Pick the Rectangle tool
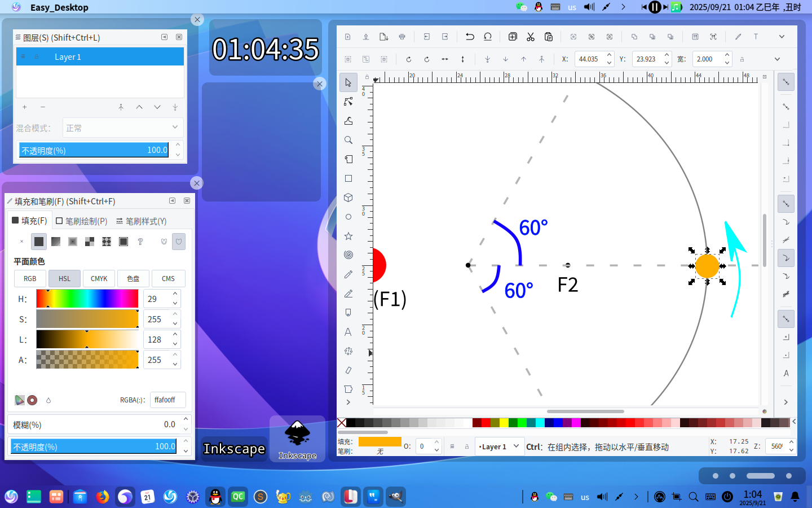Screen dimensions: 812x508 (348, 178)
